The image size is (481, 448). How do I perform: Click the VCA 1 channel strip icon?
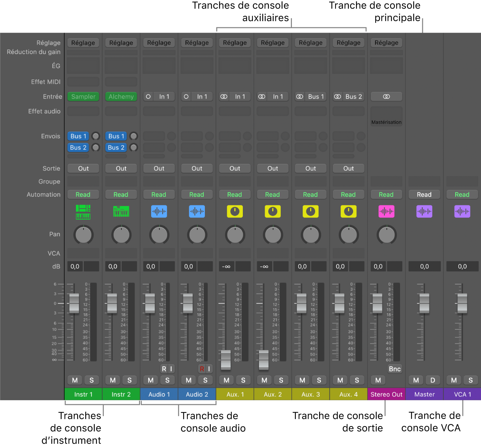[x=462, y=211]
